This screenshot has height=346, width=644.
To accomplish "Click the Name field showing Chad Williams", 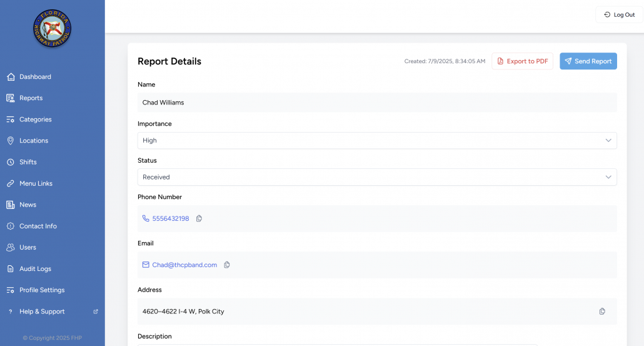I will point(376,103).
